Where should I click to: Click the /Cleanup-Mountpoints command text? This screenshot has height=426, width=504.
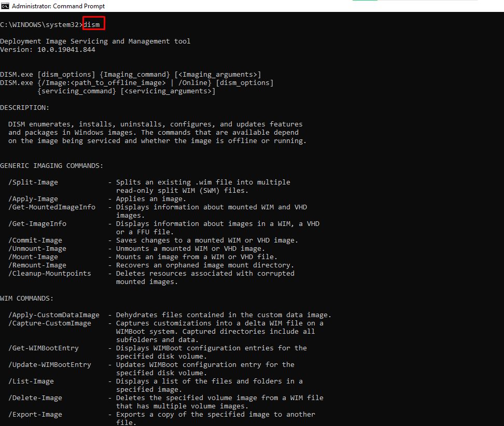coord(50,274)
